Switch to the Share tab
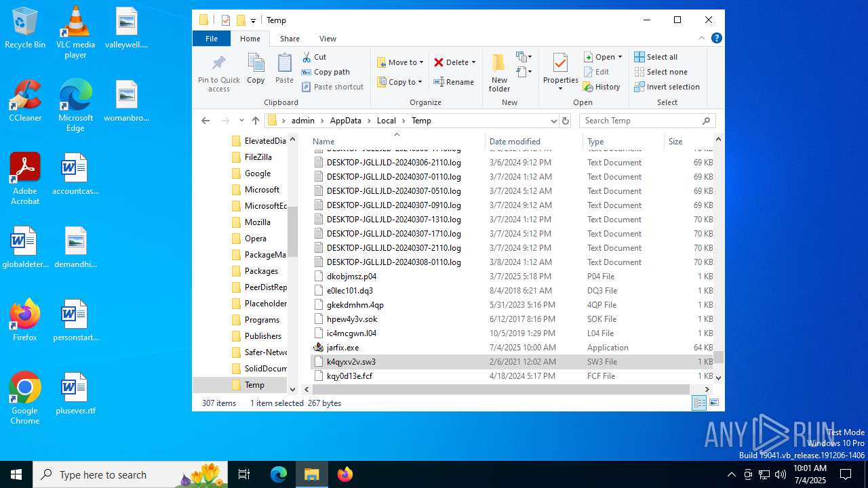The width and height of the screenshot is (868, 488). point(290,39)
